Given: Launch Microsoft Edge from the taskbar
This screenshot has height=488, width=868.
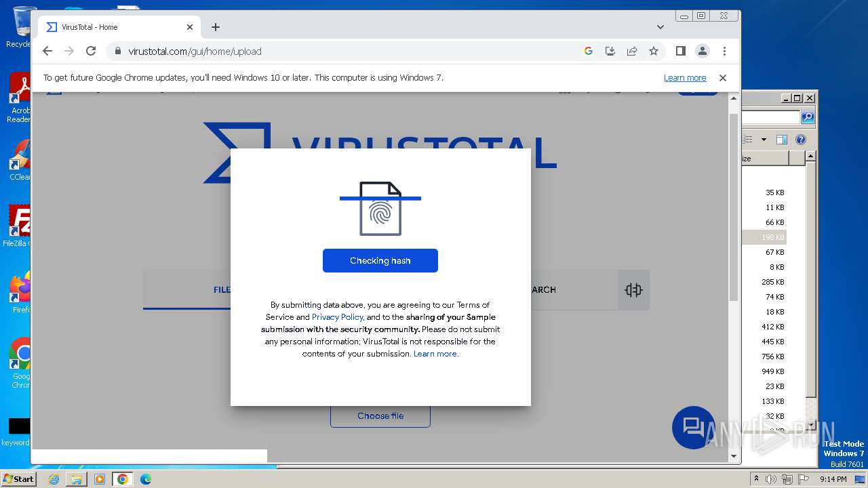Looking at the screenshot, I should [x=146, y=479].
